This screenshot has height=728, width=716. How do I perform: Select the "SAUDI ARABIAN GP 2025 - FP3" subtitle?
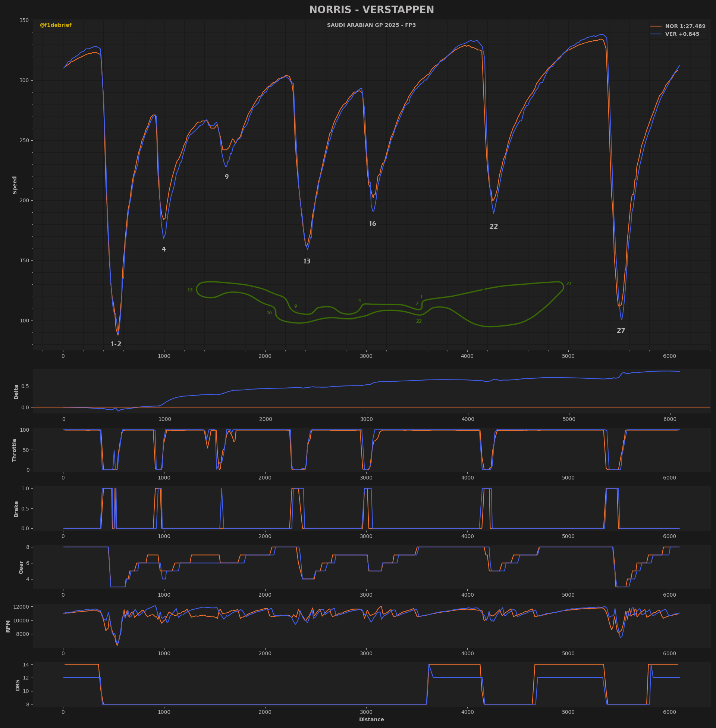(371, 25)
